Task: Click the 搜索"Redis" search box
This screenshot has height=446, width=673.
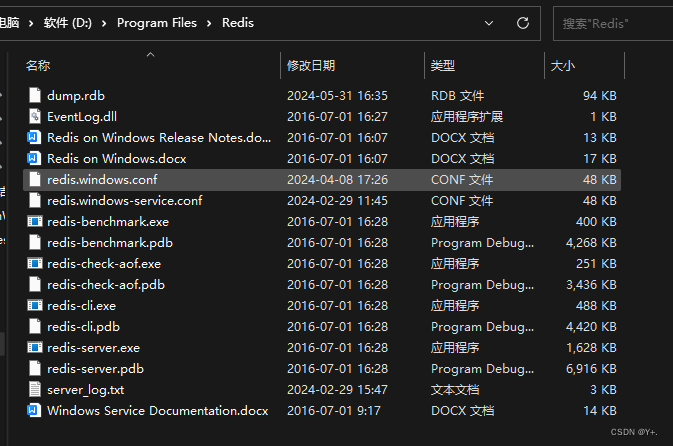Action: 613,24
